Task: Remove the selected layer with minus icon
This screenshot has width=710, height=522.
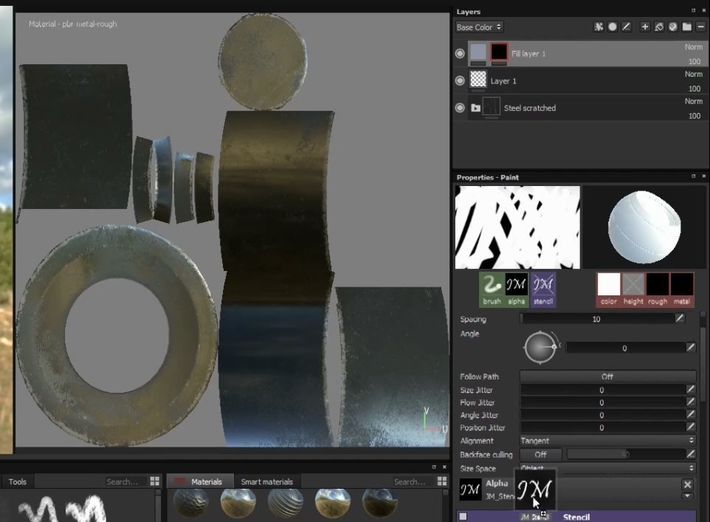Action: (x=701, y=27)
